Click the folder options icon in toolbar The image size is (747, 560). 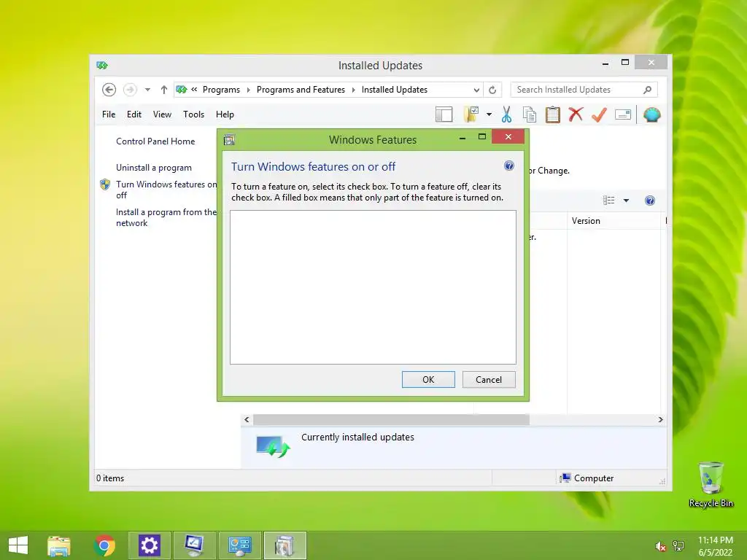pyautogui.click(x=471, y=114)
